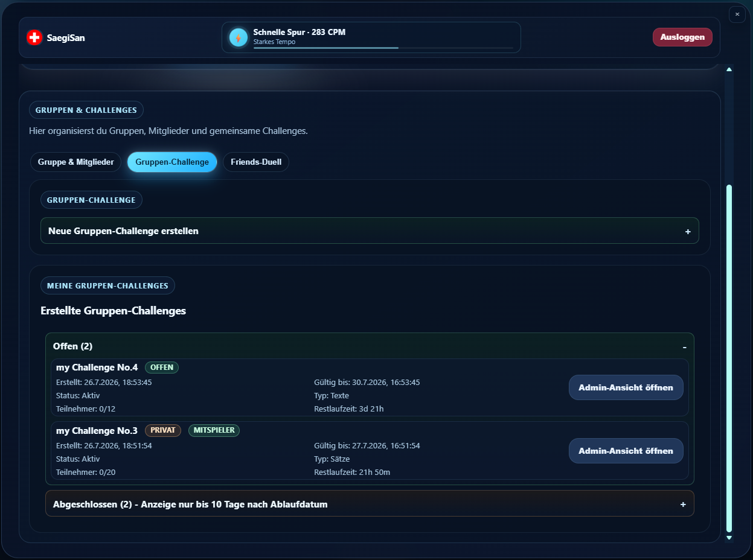Viewport: 753px width, 560px height.
Task: Expand the 'Abgeschlossen (2)' section
Action: click(x=370, y=504)
